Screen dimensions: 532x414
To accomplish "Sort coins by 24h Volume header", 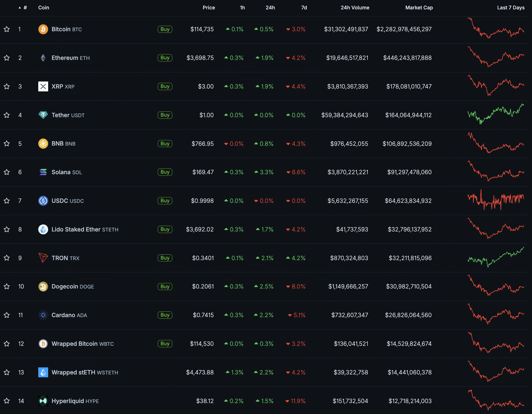I will pos(355,8).
